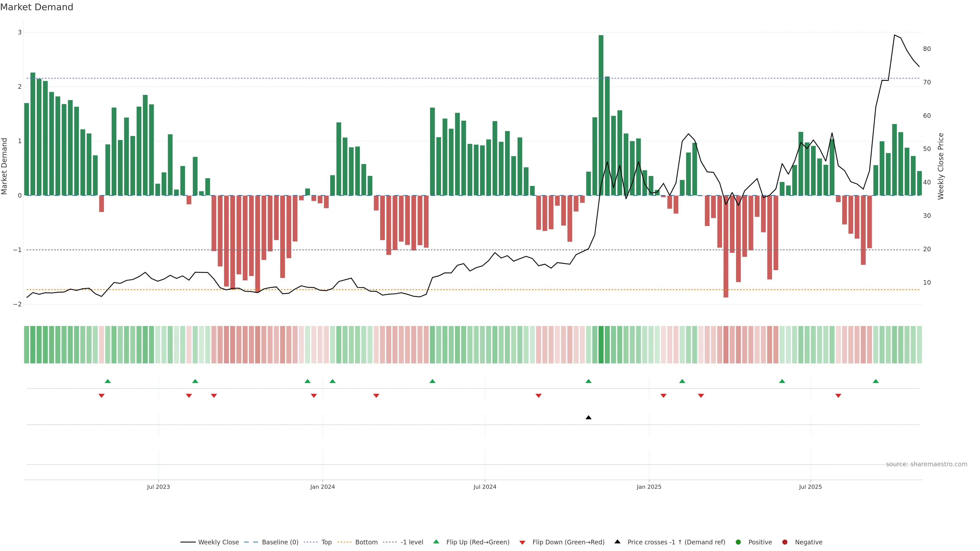The image size is (980, 551).
Task: Click the Jul 2024 axis label
Action: click(x=485, y=487)
